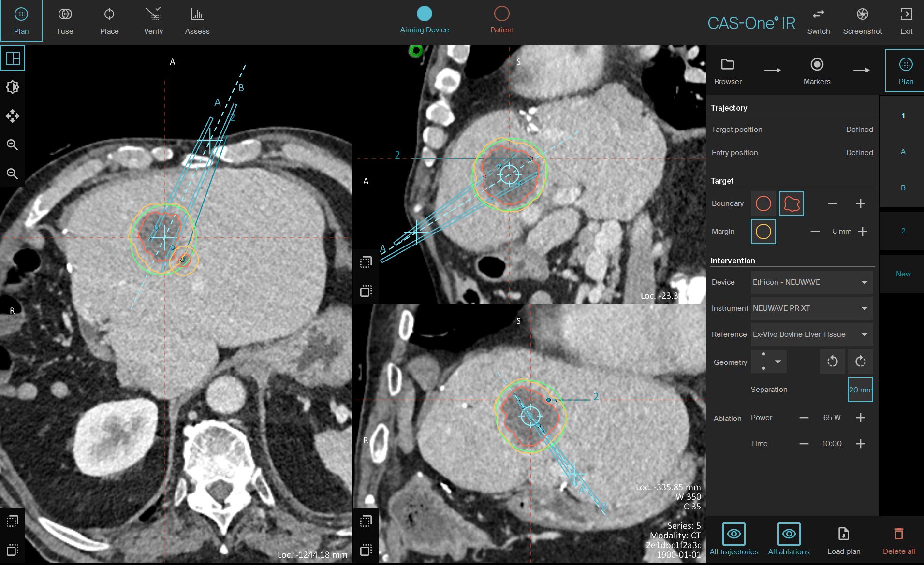Select the Fuse tool in the top toolbar
The width and height of the screenshot is (924, 565).
pos(65,20)
